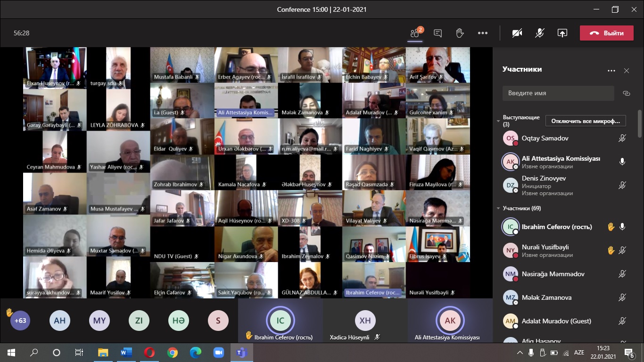Click the Firuza Mayilova video tile
The height and width of the screenshot is (362, 644).
pos(438,173)
